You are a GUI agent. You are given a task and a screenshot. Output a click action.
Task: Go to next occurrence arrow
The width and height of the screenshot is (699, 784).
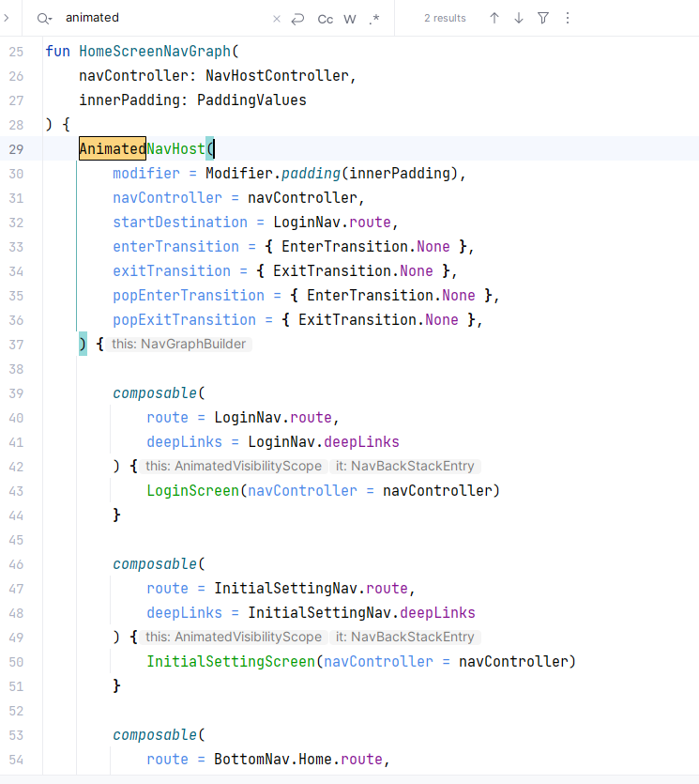(x=519, y=18)
